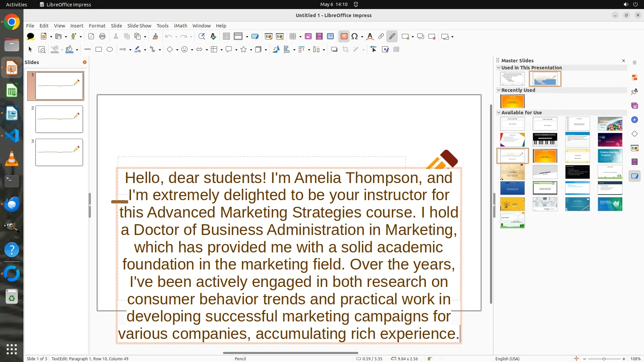This screenshot has height=362, width=644.
Task: Toggle the Display Grid icon
Action: pyautogui.click(x=226, y=37)
